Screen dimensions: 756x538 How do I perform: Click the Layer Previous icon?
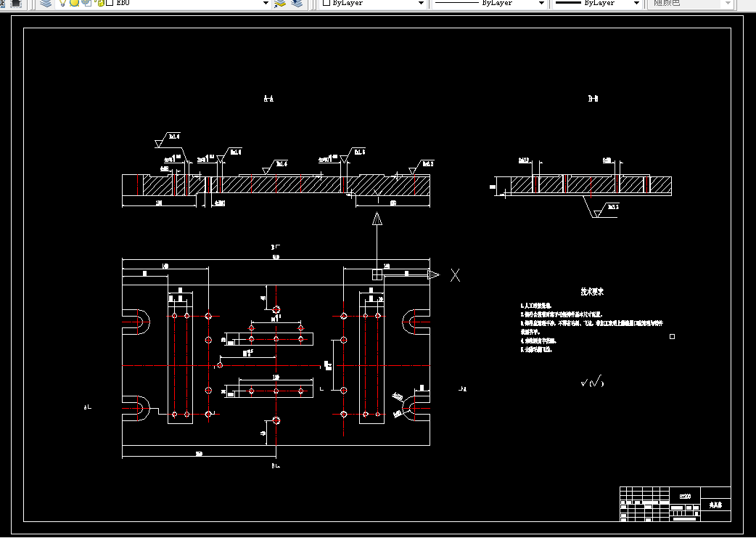[x=297, y=3]
